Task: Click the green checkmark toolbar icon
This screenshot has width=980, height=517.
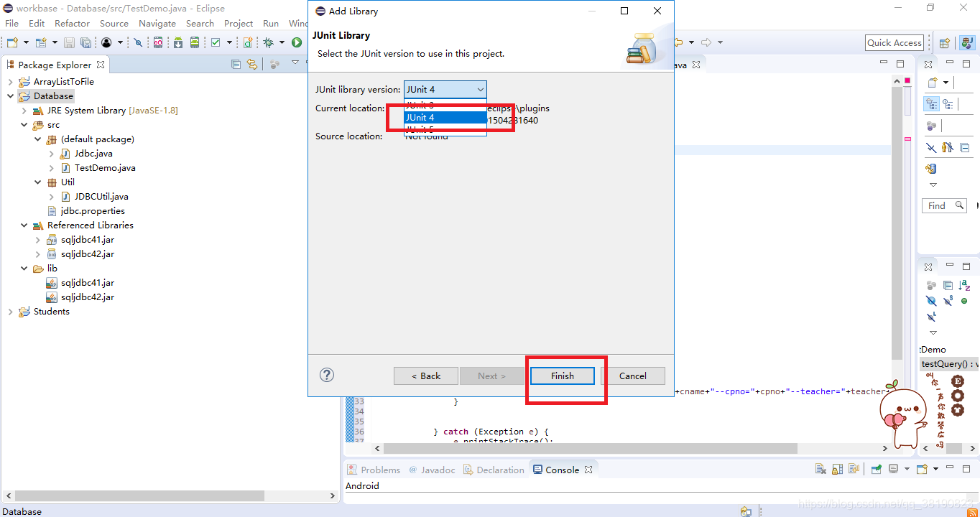Action: pyautogui.click(x=216, y=43)
